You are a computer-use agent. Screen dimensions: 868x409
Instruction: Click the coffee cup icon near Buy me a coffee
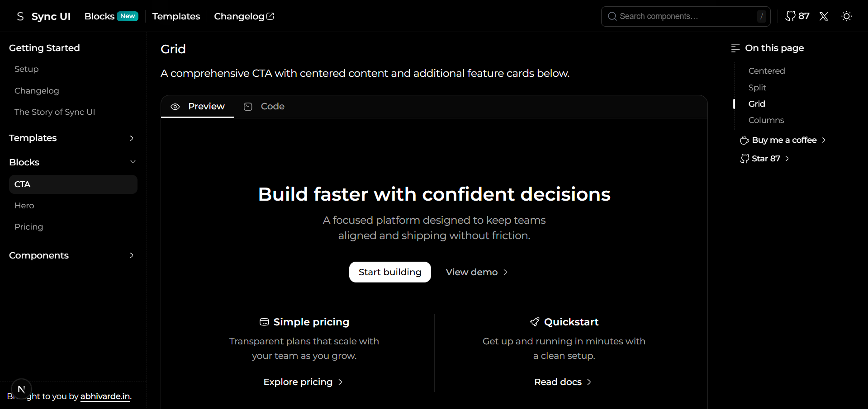pos(744,140)
